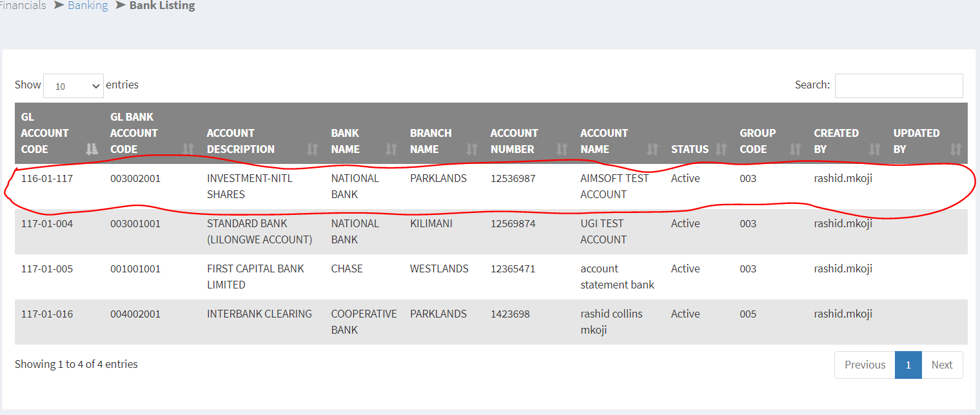Click Bank Name column sort arrows
This screenshot has height=415, width=980.
[x=391, y=149]
